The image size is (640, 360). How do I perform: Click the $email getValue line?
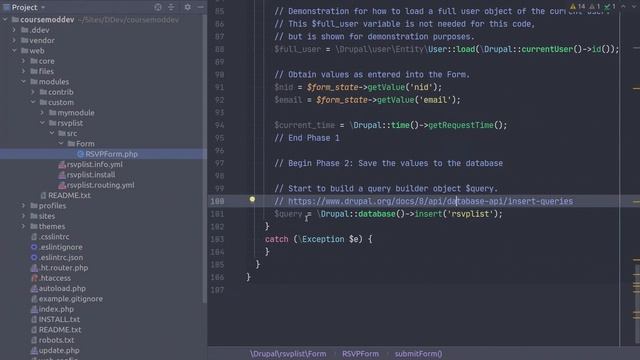(367, 100)
